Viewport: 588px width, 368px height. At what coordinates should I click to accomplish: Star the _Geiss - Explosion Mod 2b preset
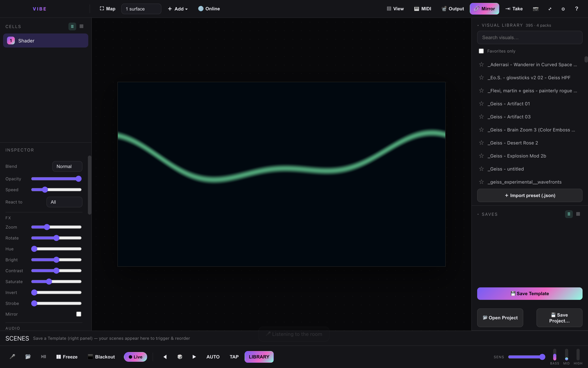481,156
